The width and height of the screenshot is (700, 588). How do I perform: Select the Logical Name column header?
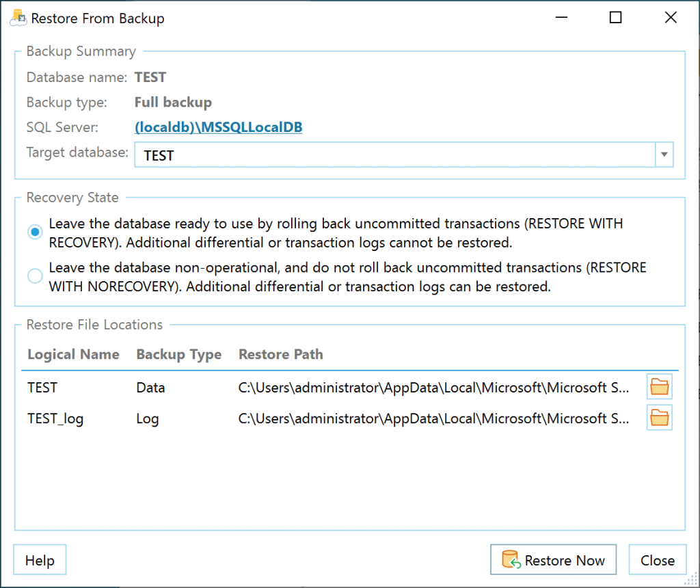(x=73, y=354)
